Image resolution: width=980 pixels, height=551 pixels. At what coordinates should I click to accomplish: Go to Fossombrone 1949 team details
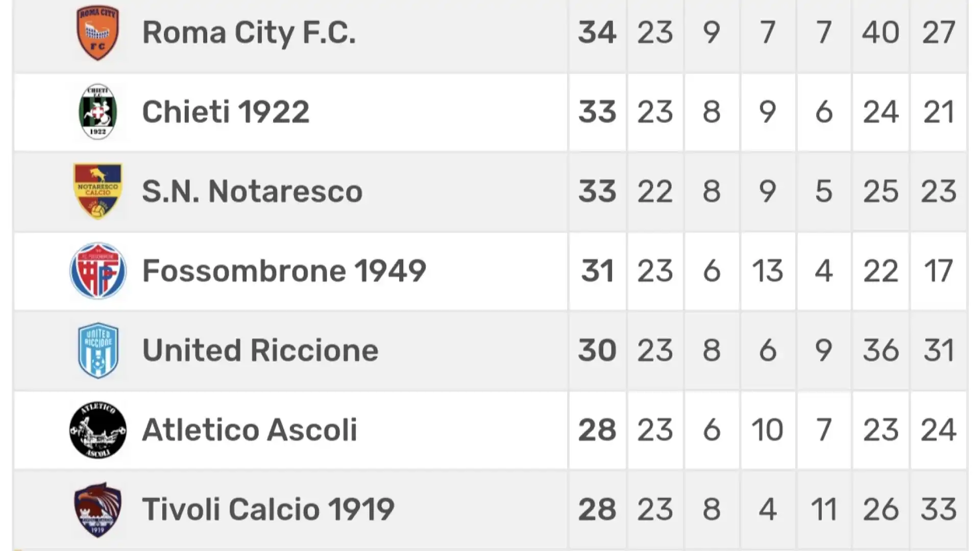click(284, 270)
